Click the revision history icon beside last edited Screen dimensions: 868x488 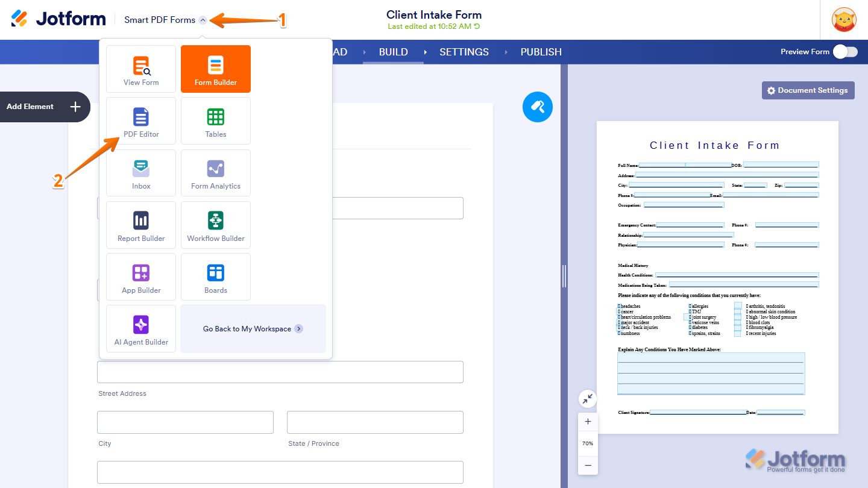pyautogui.click(x=477, y=27)
